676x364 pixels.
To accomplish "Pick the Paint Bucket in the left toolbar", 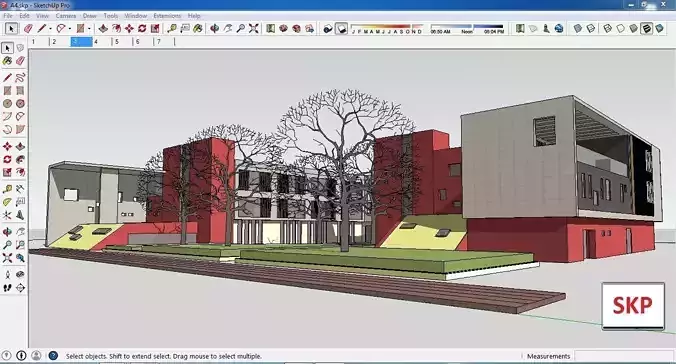I will [7, 61].
